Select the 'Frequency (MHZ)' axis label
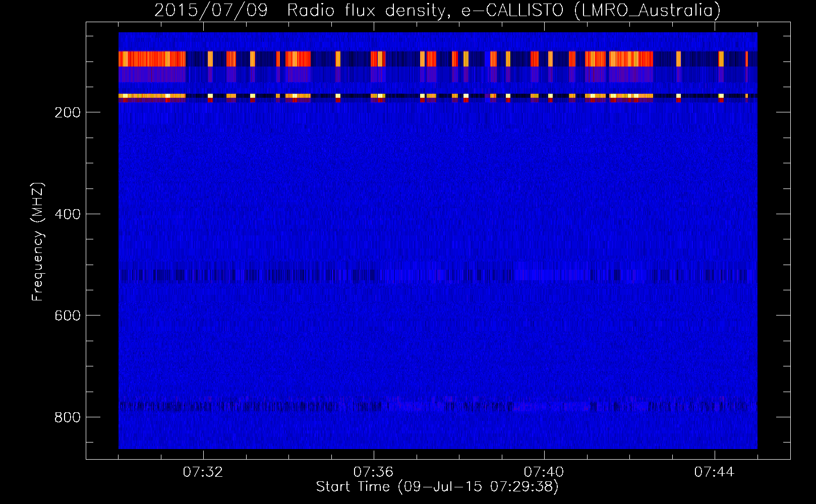The width and height of the screenshot is (816, 504). coord(38,242)
